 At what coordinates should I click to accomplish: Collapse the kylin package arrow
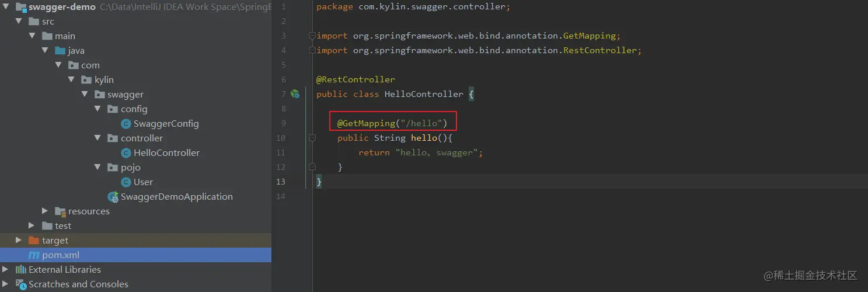71,80
